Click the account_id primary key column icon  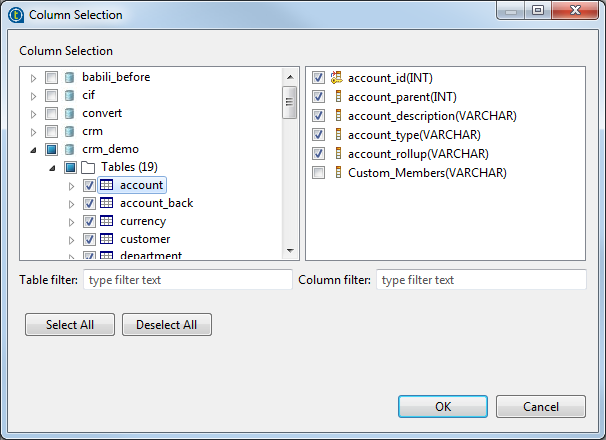(x=337, y=78)
